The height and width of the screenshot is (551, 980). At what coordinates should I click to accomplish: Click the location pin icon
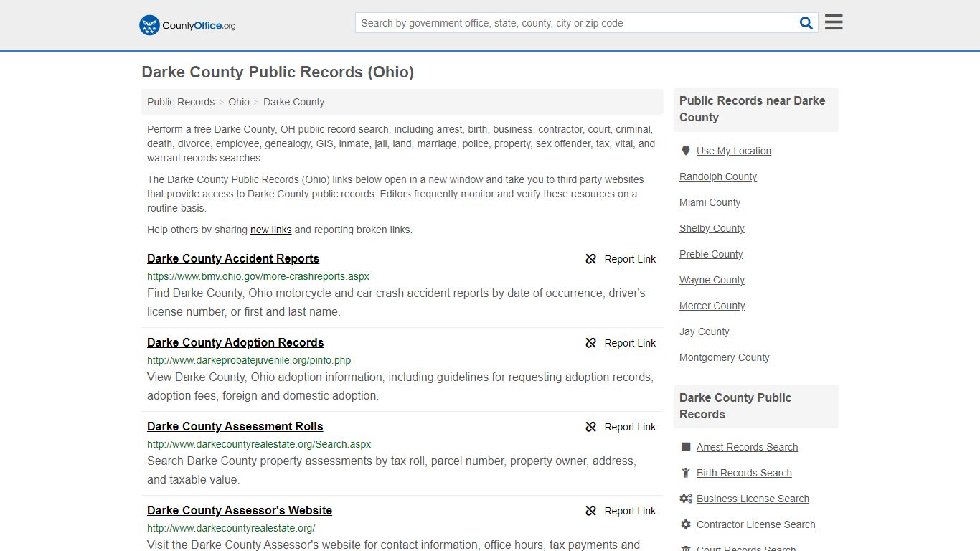[x=686, y=151]
